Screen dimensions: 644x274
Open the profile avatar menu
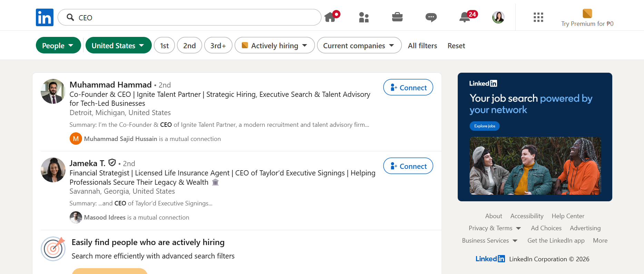pos(498,17)
